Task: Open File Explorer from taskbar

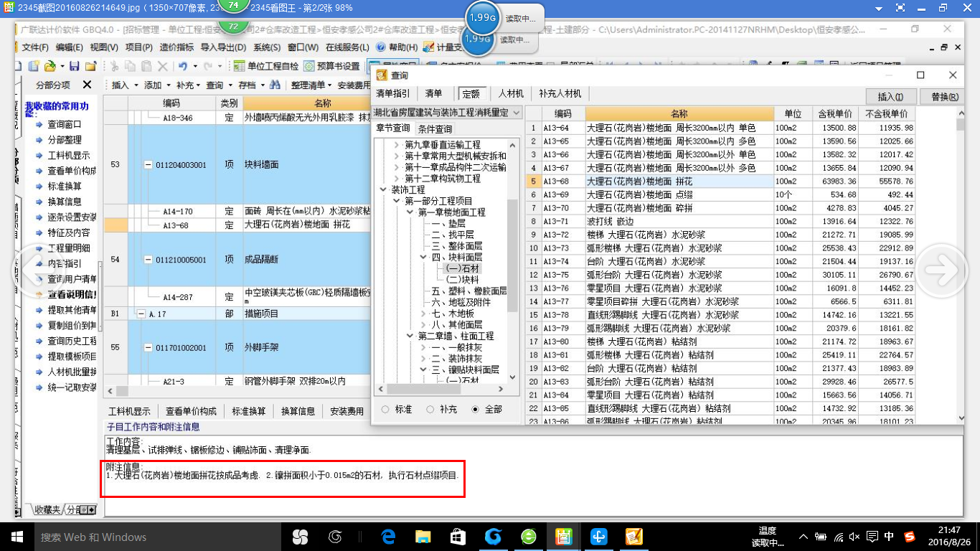Action: click(423, 537)
